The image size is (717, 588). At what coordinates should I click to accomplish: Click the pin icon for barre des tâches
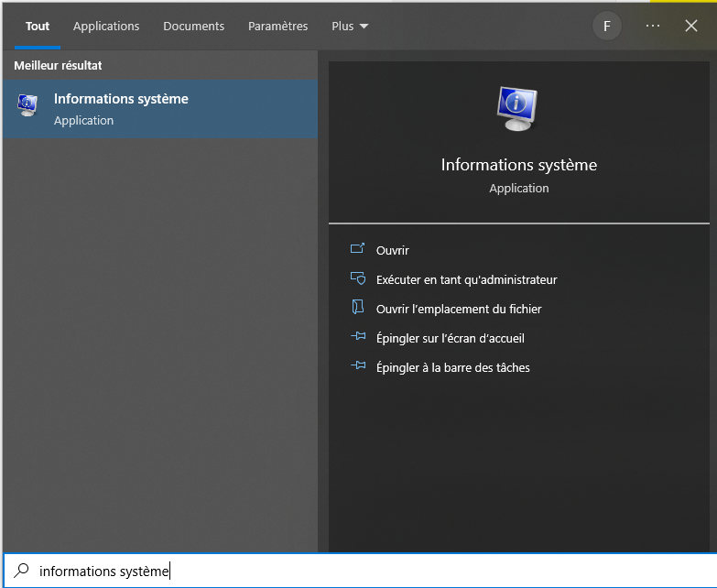(358, 367)
